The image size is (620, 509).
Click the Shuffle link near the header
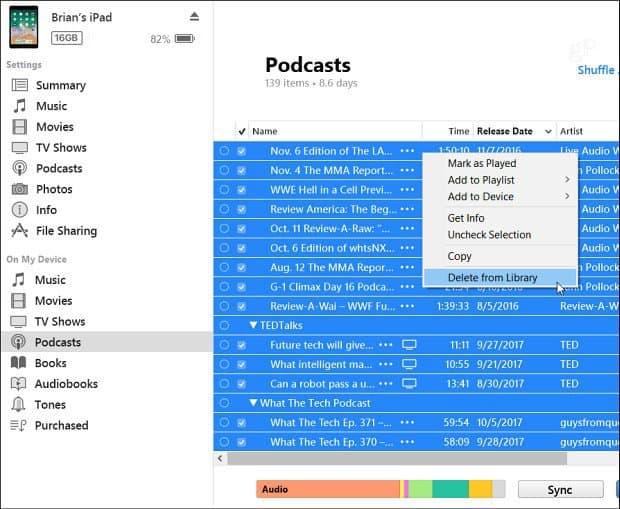tap(597, 70)
